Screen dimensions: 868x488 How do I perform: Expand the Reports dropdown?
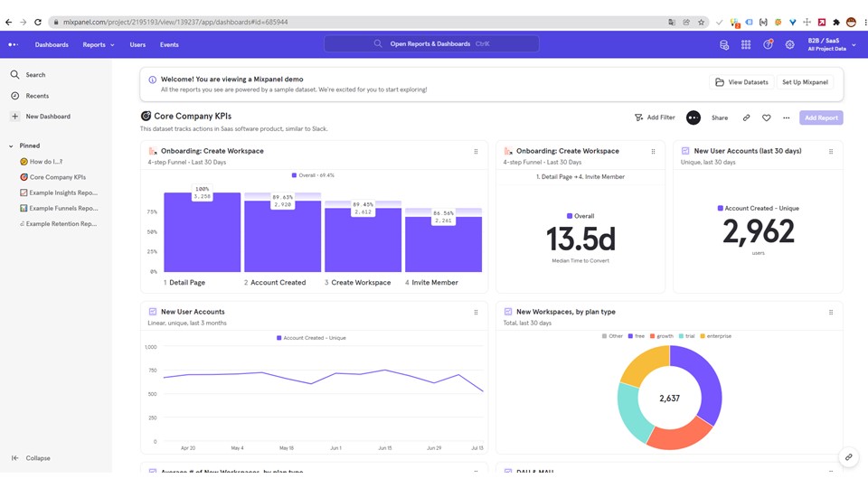(99, 45)
